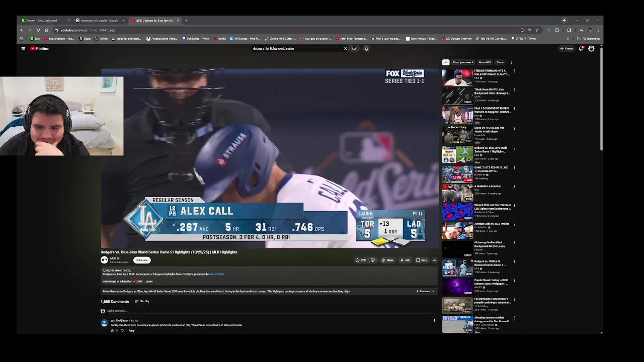Open the @EvalionUSA link in description

coord(217,274)
